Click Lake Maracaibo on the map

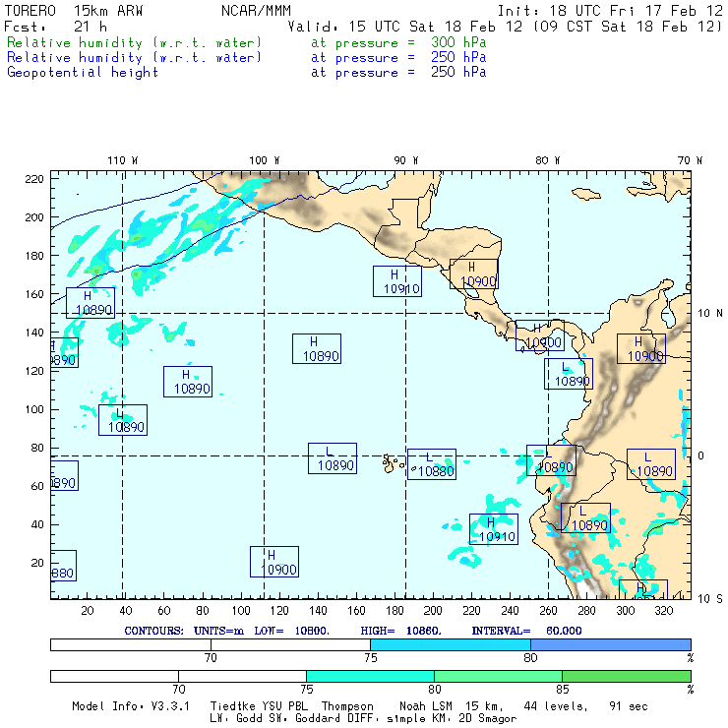(668, 315)
